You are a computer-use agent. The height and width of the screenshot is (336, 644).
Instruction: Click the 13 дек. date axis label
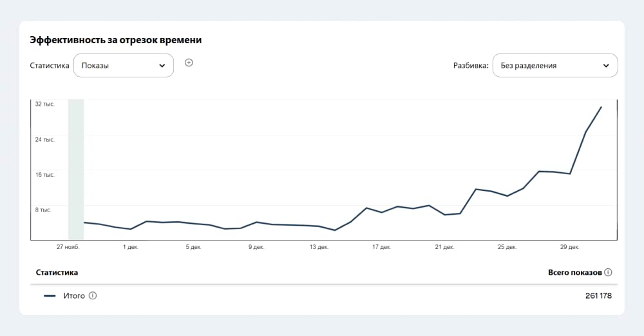click(x=319, y=247)
